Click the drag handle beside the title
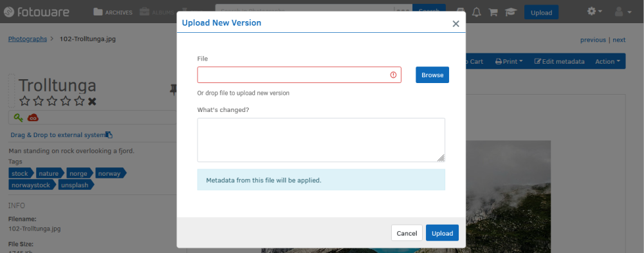Image resolution: width=644 pixels, height=253 pixels. tap(12, 90)
